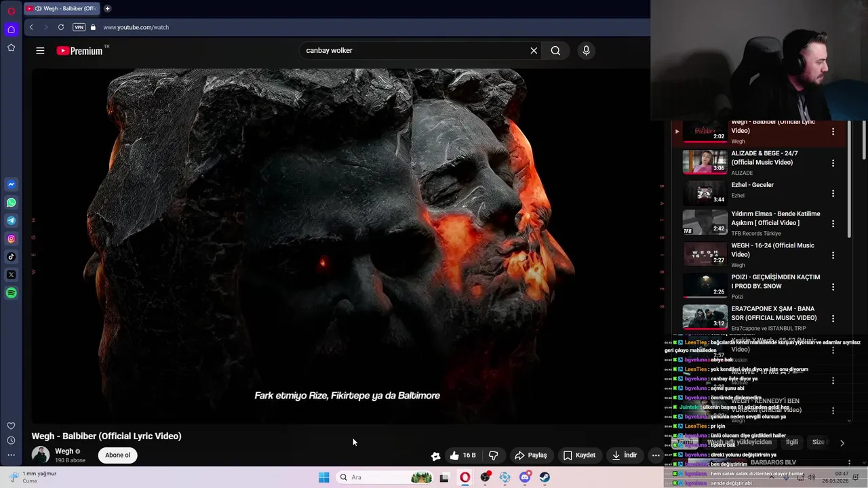Download video with İndir button
Image resolution: width=868 pixels, height=488 pixels.
point(624,455)
